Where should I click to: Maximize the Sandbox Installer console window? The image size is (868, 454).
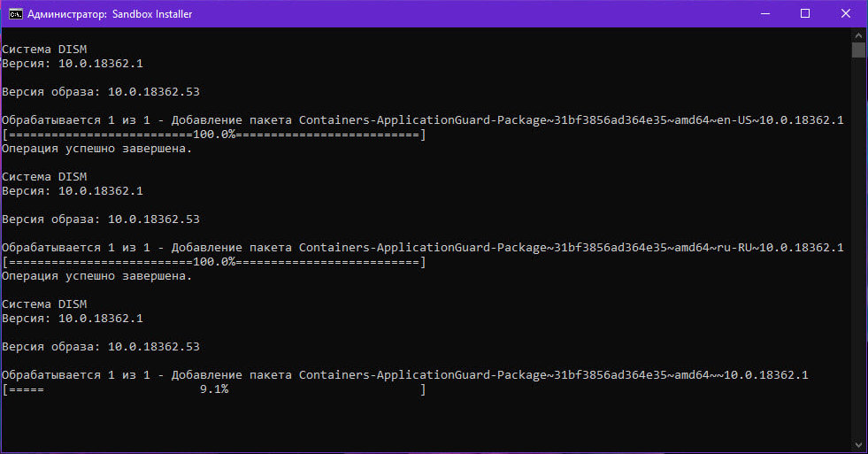[805, 14]
